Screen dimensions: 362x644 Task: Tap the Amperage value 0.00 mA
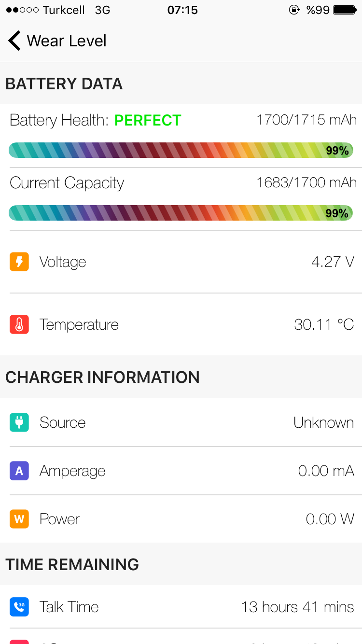click(x=326, y=471)
